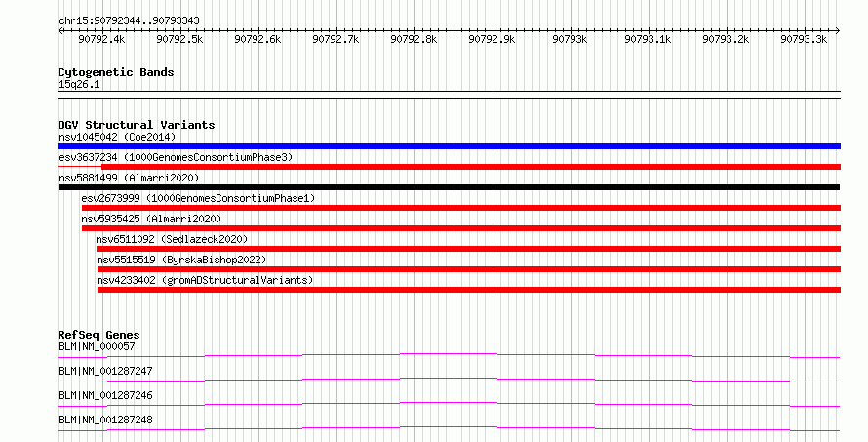Image resolution: width=868 pixels, height=442 pixels.
Task: Click the red nsv4233402 variant bar
Action: pos(469,290)
